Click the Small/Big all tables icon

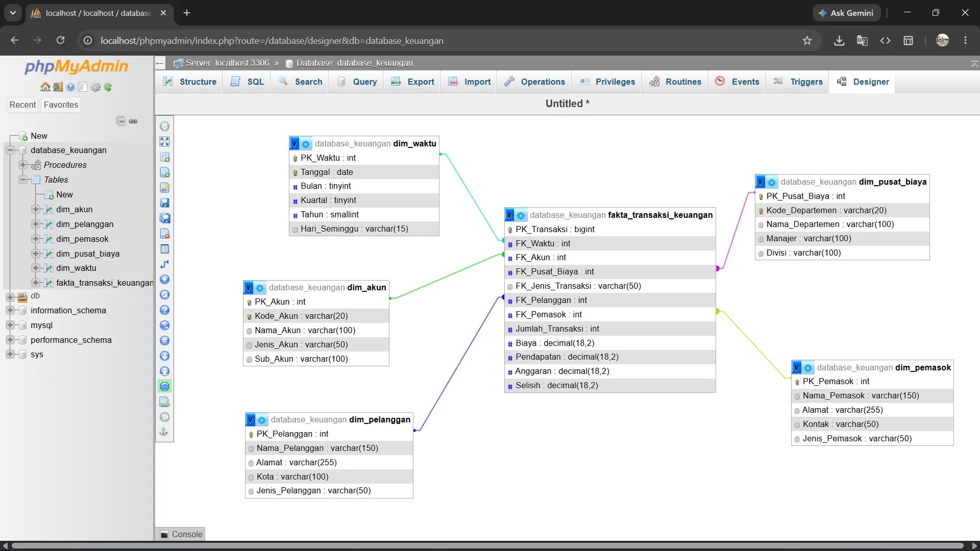tap(164, 356)
